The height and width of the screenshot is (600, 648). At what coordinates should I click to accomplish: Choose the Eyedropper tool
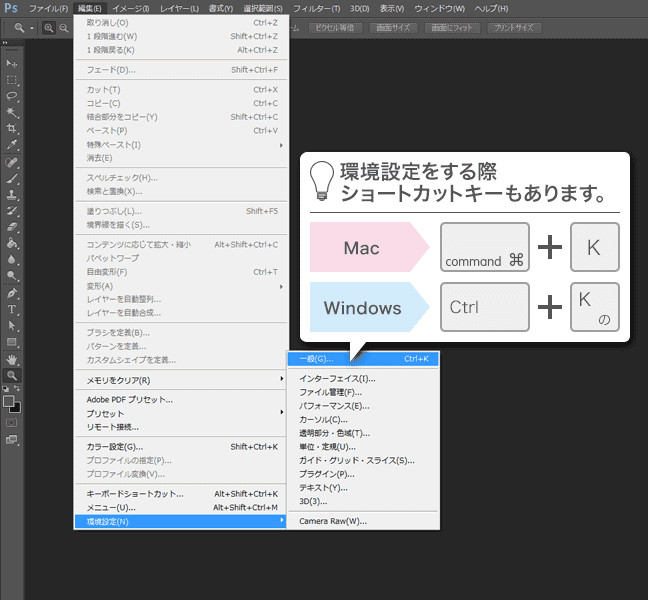click(x=12, y=145)
